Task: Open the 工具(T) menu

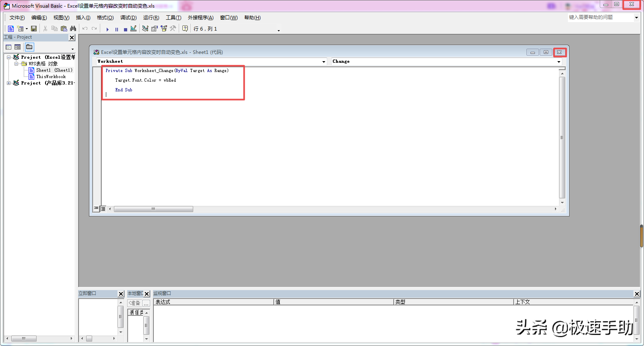Action: pos(173,18)
